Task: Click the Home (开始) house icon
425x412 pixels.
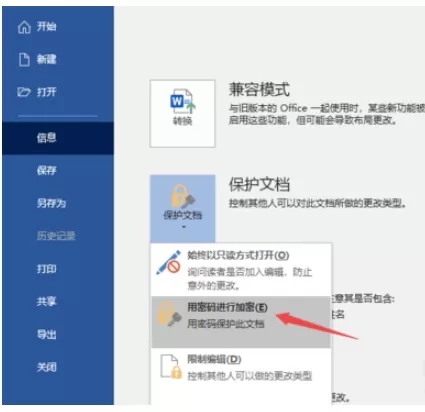Action: pyautogui.click(x=24, y=27)
